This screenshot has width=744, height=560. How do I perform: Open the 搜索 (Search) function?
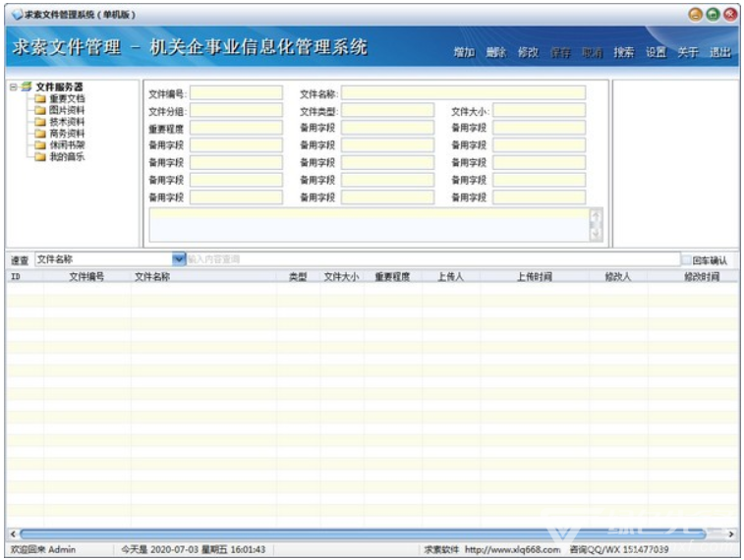(x=624, y=52)
